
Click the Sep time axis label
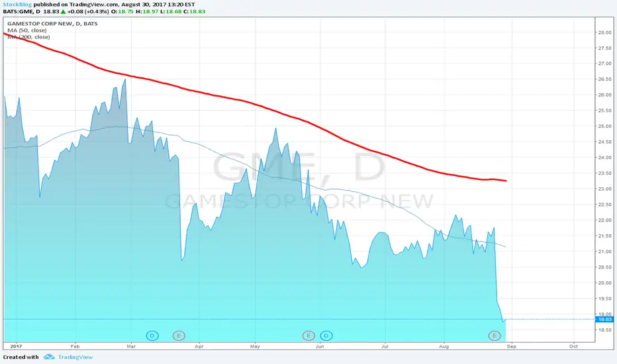coord(512,346)
